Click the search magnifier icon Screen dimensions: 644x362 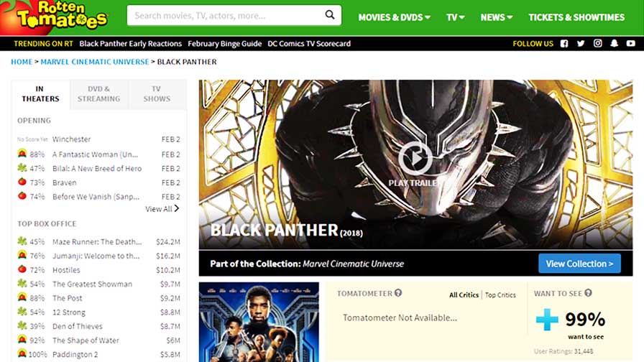point(329,15)
